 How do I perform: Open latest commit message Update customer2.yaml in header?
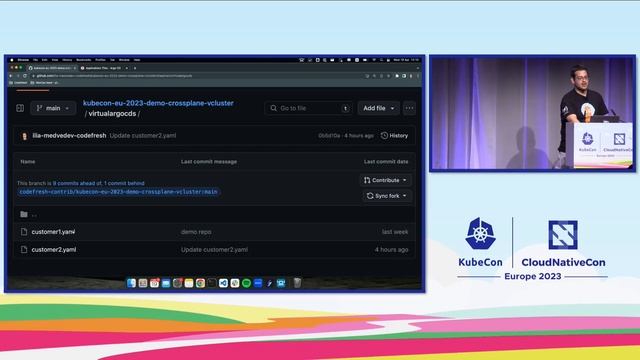pos(143,136)
